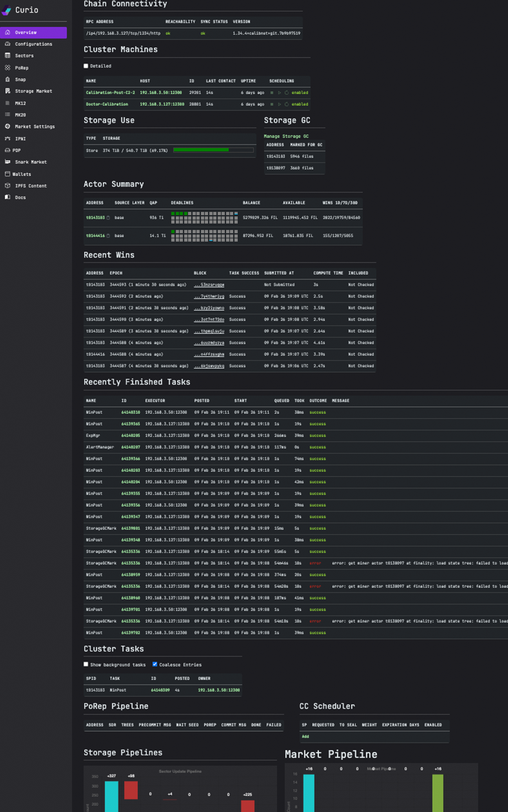Click the Market Settings sidebar icon
The width and height of the screenshot is (508, 812).
click(x=7, y=126)
